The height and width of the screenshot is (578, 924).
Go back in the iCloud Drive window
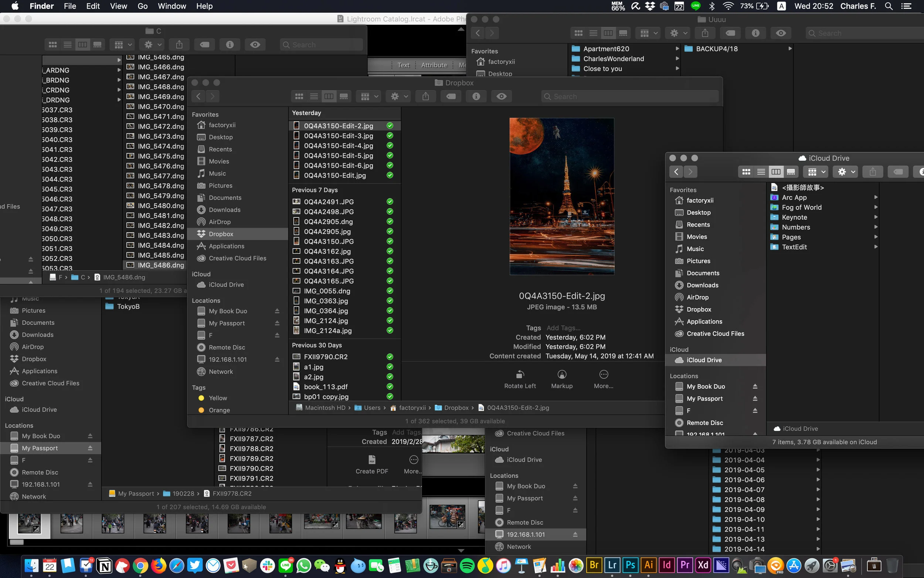676,172
